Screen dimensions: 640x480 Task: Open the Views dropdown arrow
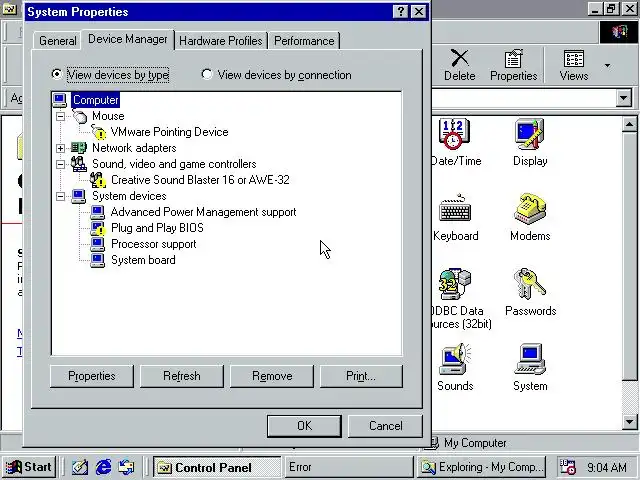click(607, 65)
